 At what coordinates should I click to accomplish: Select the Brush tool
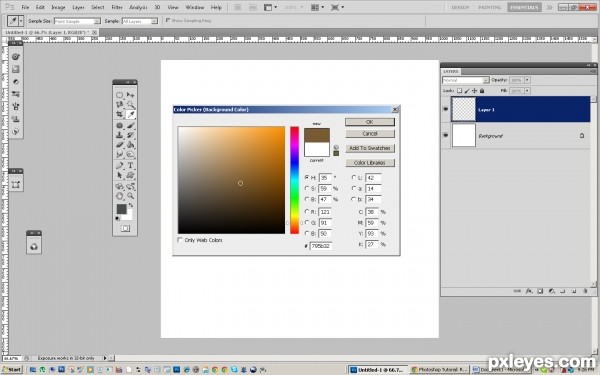(130, 126)
